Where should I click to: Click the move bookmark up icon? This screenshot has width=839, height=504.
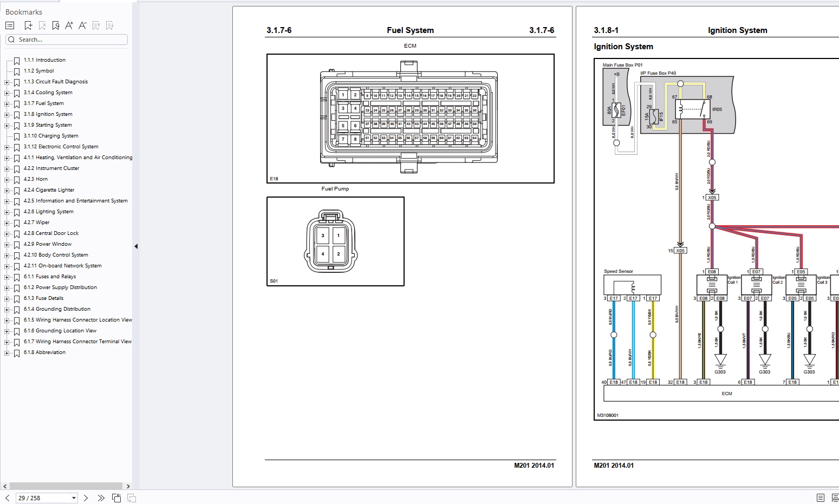point(96,25)
